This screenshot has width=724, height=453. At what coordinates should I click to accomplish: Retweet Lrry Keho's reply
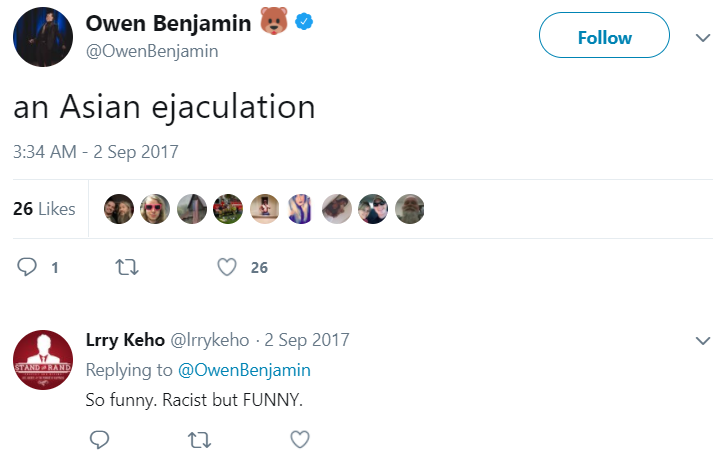(199, 440)
